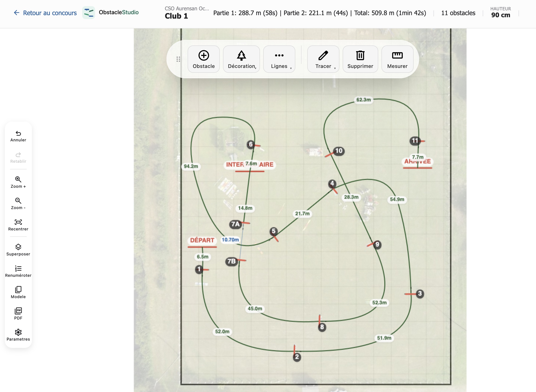The width and height of the screenshot is (536, 392).
Task: Click the Retour au concours link
Action: 45,13
